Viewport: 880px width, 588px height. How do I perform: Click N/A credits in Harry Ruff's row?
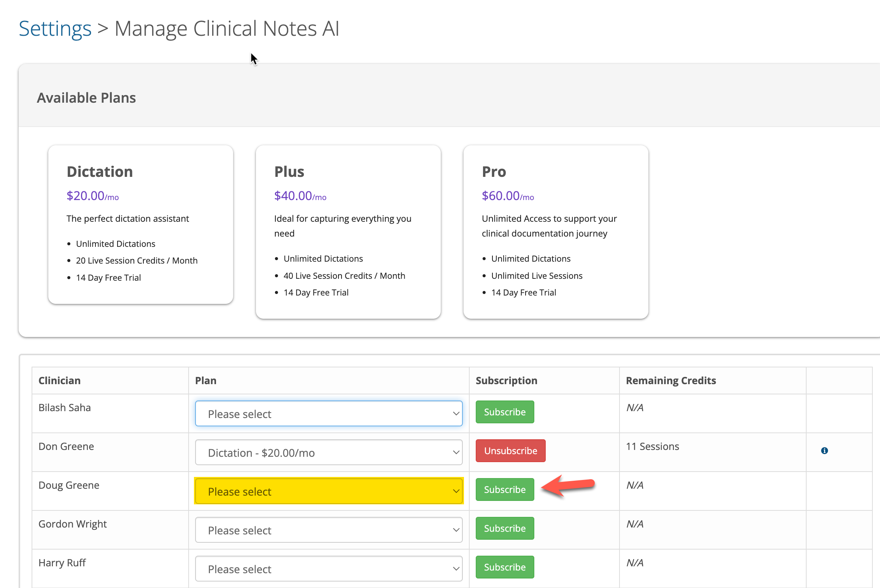[x=635, y=563]
